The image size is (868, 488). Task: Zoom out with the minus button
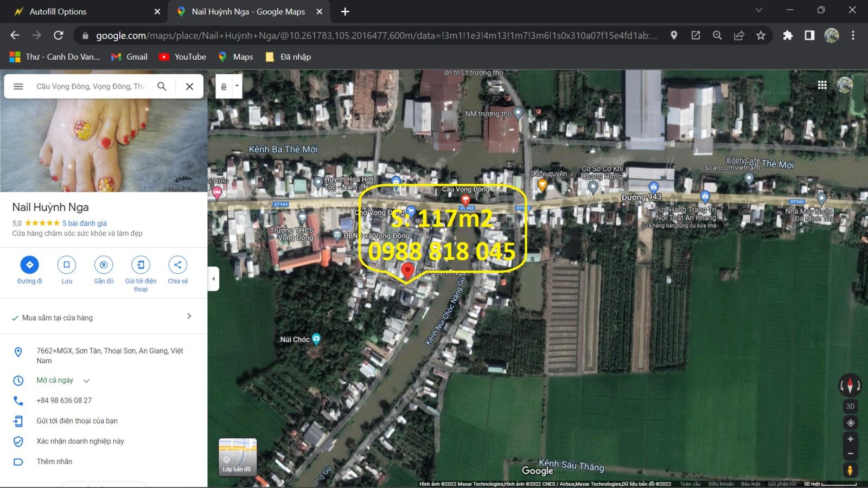[x=850, y=453]
